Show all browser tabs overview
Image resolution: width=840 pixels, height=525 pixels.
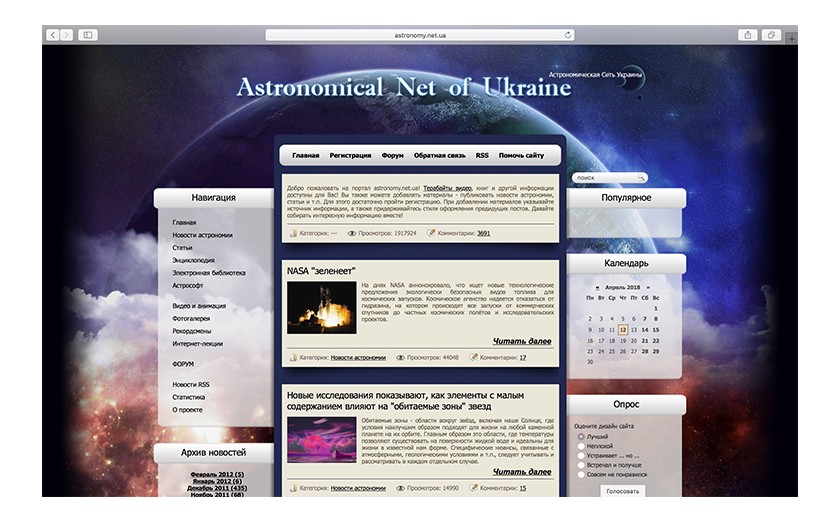click(771, 35)
